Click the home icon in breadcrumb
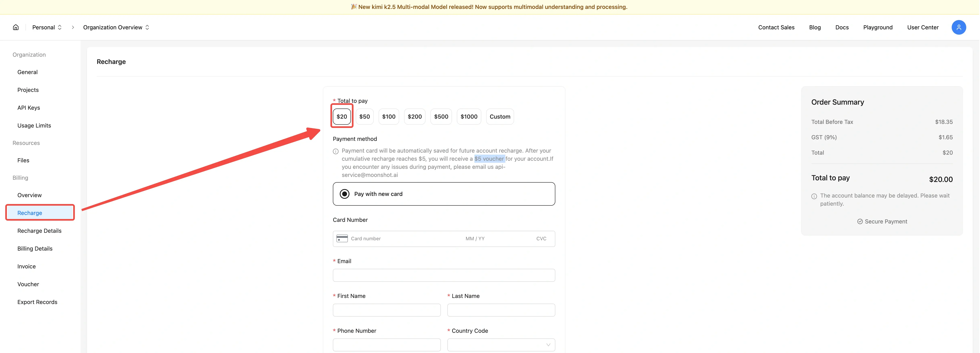Viewport: 980px width, 353px height. tap(16, 27)
